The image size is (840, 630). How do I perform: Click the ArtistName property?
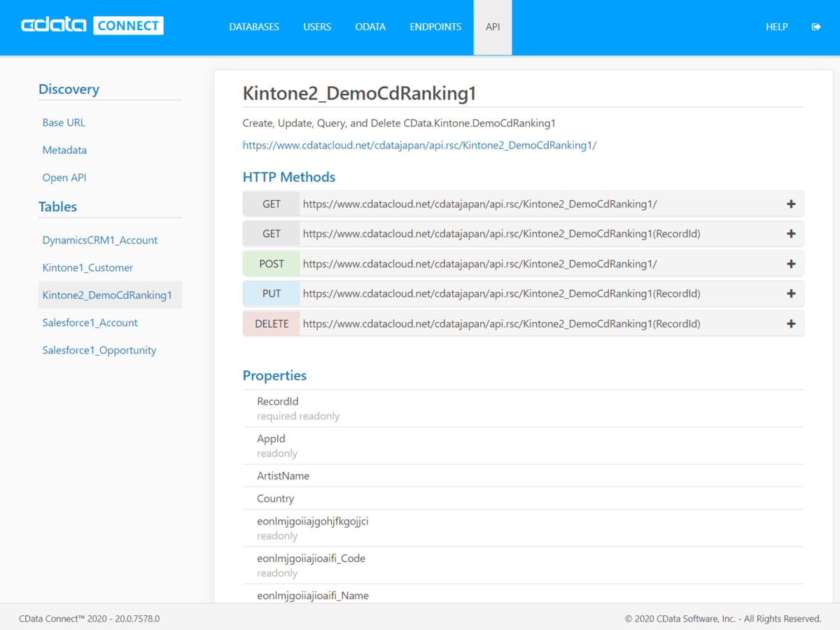(283, 476)
